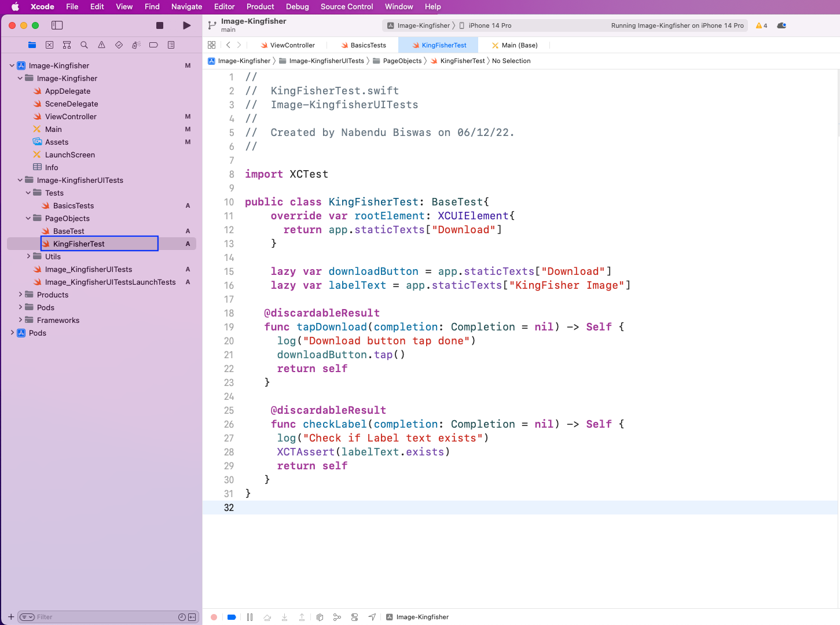Viewport: 840px width, 625px height.
Task: Click the red record indicator in debug bar
Action: point(214,617)
